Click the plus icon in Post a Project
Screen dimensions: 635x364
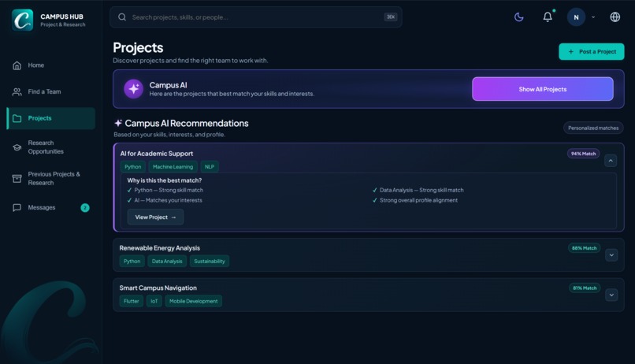[571, 51]
